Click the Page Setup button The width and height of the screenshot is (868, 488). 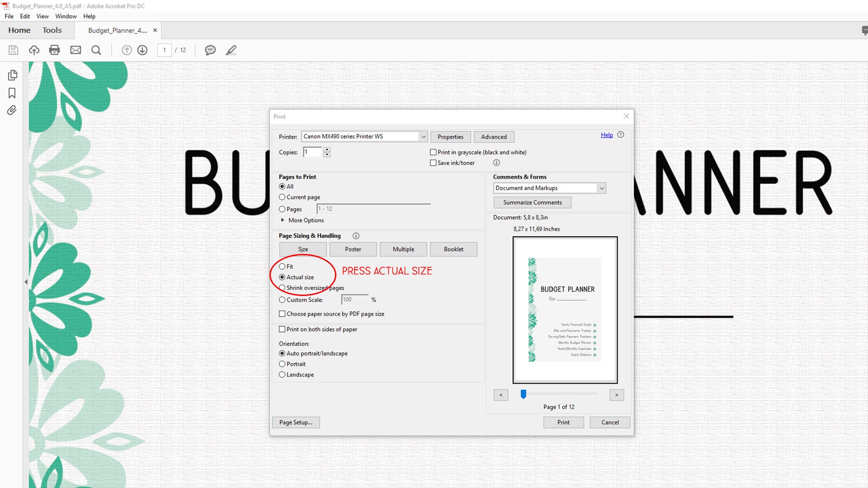(x=295, y=422)
